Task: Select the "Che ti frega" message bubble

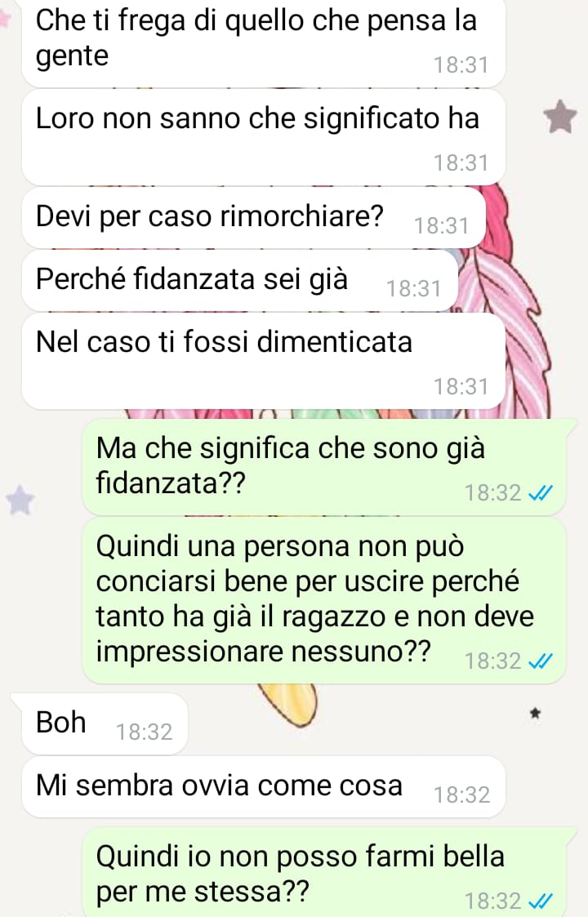Action: click(x=263, y=42)
